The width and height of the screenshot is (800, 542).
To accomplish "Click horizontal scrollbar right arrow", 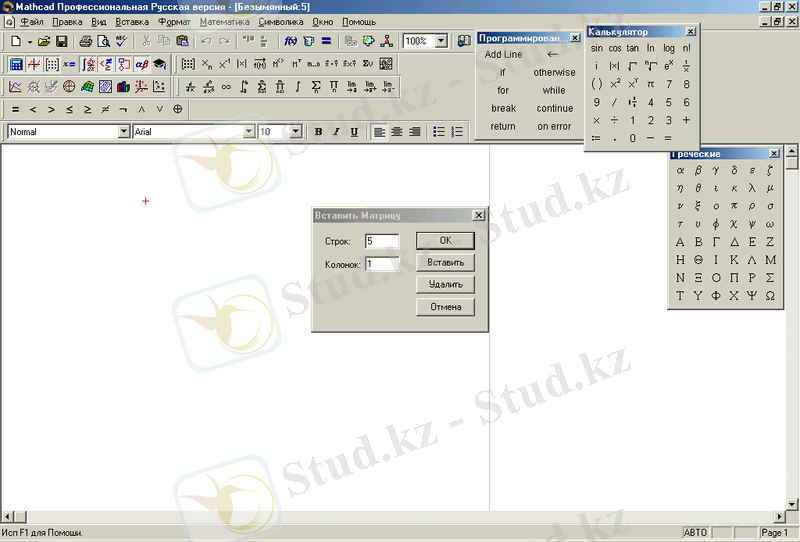I will 779,516.
